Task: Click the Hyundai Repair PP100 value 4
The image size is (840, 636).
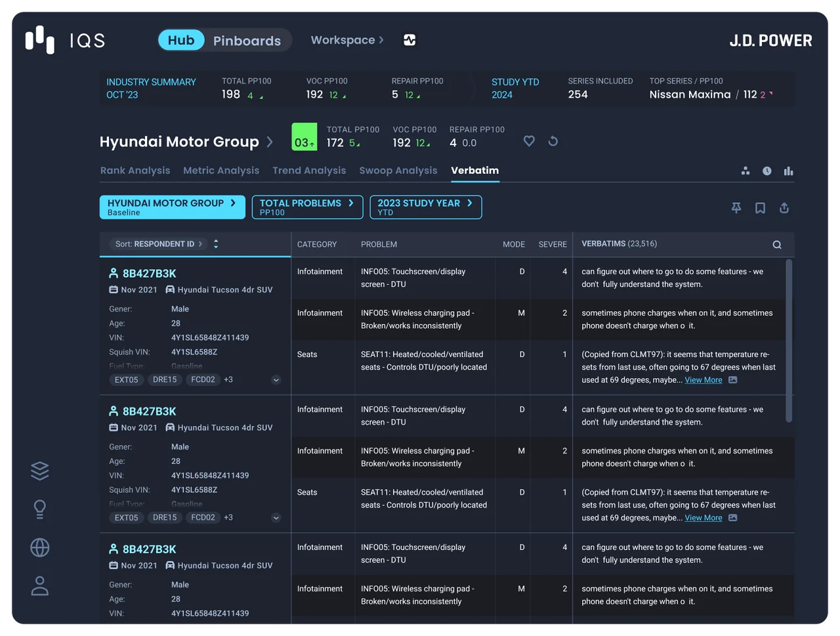Action: [x=453, y=142]
